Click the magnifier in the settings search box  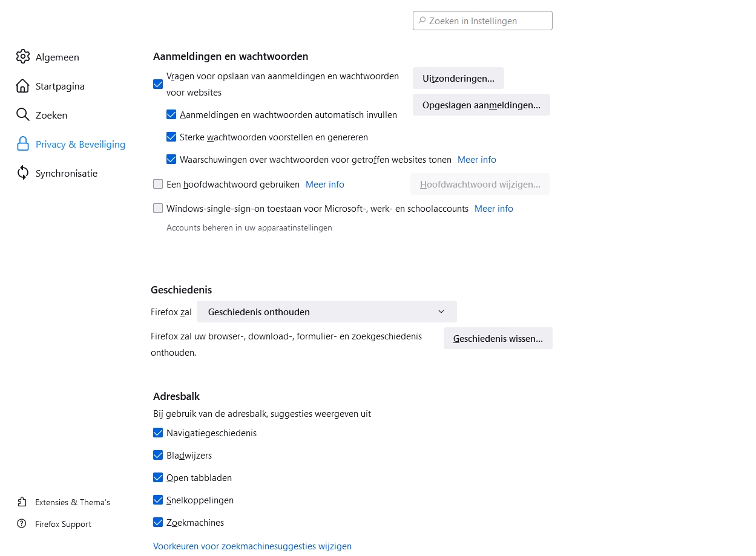click(421, 21)
